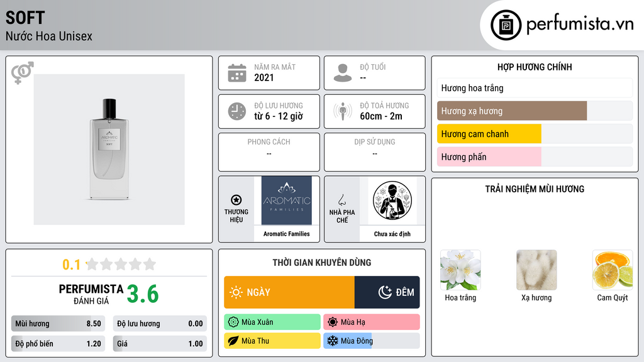Click the perfumista.vn bottle logo icon

pos(506,25)
